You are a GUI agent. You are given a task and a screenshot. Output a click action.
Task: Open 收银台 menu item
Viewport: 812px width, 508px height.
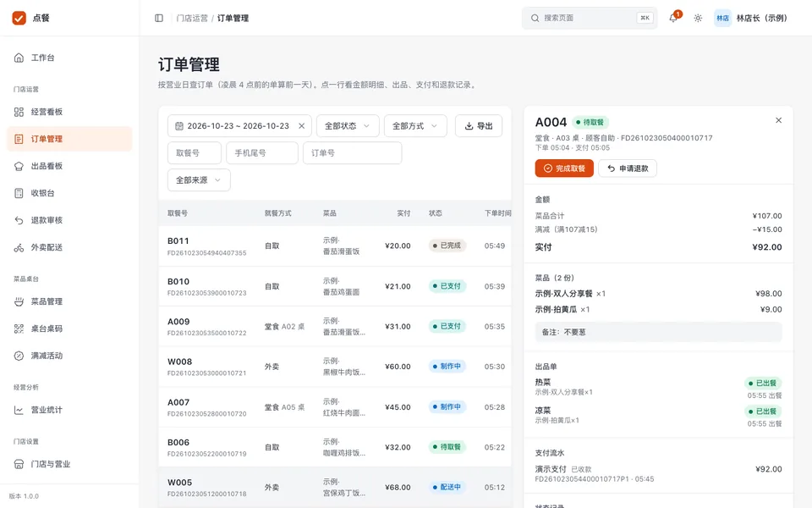[69, 193]
